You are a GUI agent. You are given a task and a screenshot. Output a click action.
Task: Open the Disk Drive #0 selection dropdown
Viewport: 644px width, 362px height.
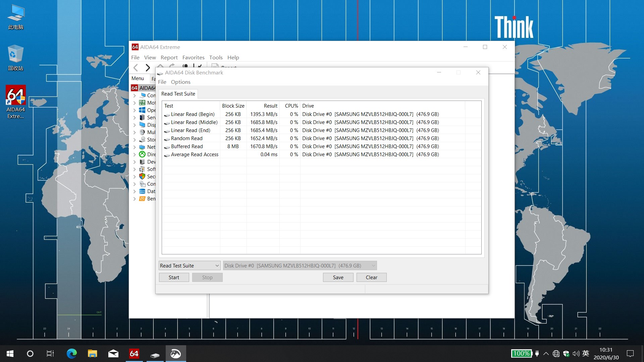pos(300,265)
